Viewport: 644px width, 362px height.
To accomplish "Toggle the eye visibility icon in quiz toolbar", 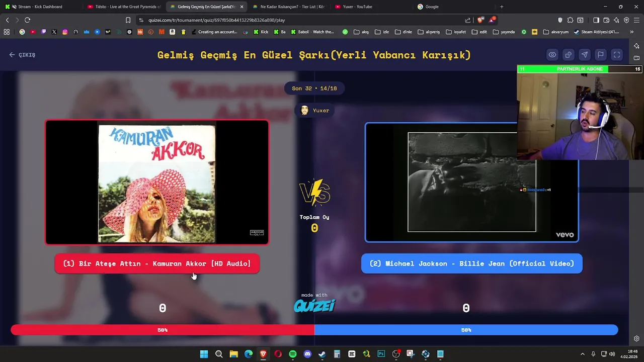I will (x=552, y=55).
